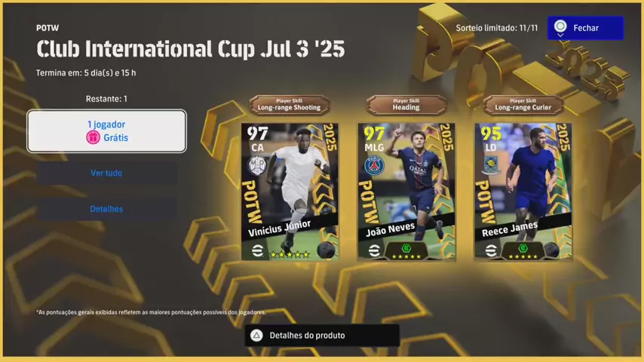Click the triangle icon for Detalhes do produto
This screenshot has height=362, width=644.
[x=256, y=336]
